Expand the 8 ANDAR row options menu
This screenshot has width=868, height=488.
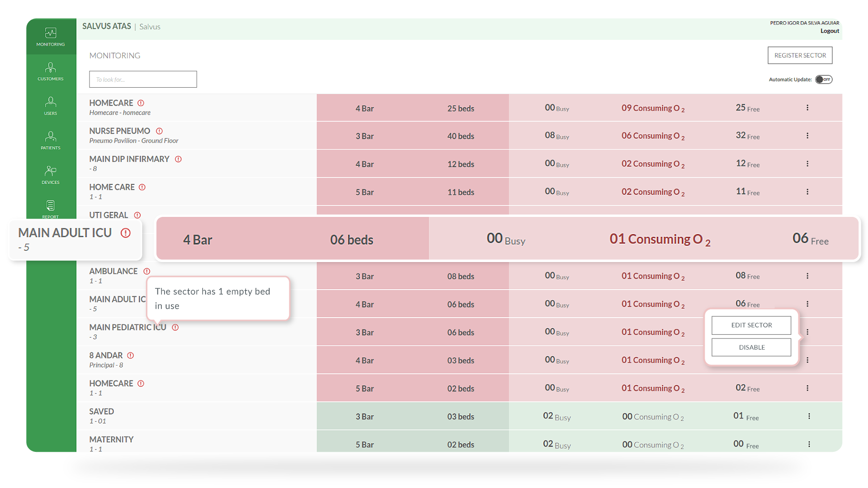(807, 360)
